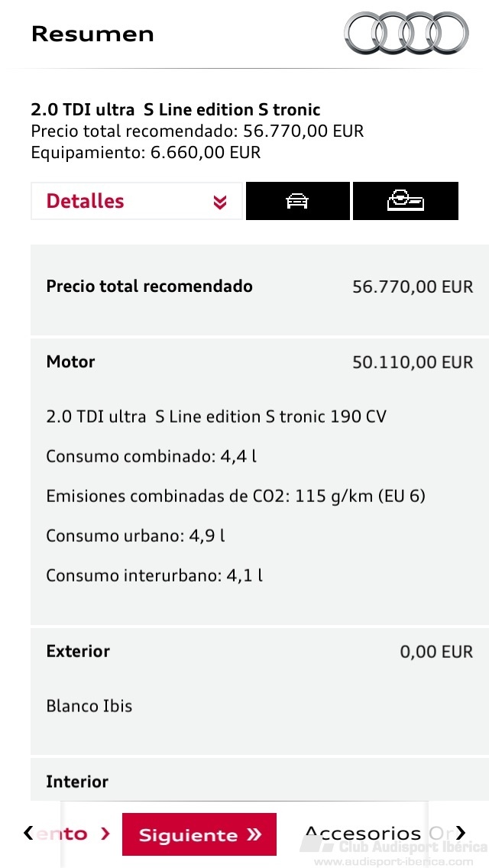Select the partially hidden 'ento' tab
The image size is (489, 868).
click(62, 834)
